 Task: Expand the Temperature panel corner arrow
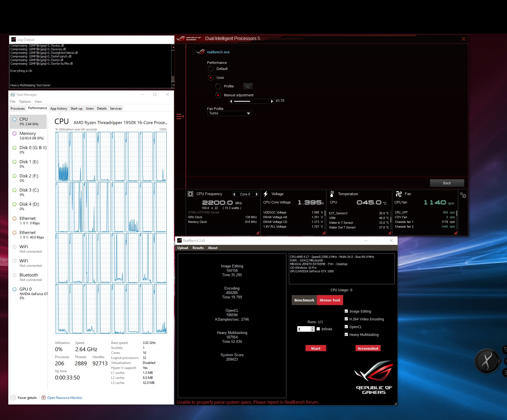coord(389,233)
